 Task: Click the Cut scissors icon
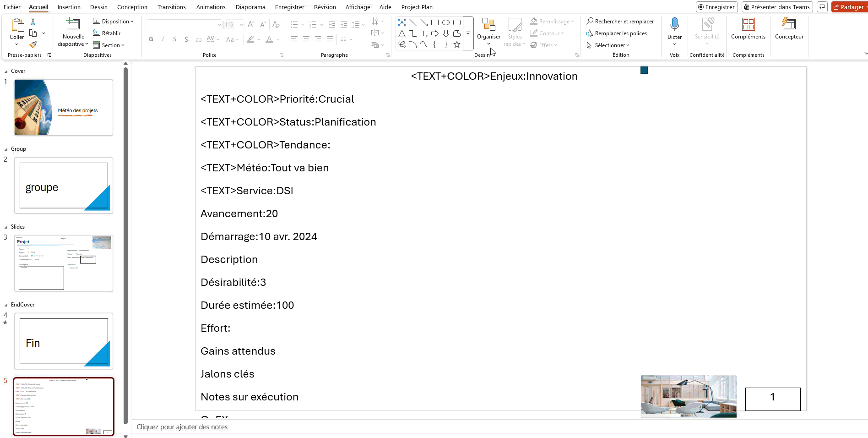(x=33, y=22)
